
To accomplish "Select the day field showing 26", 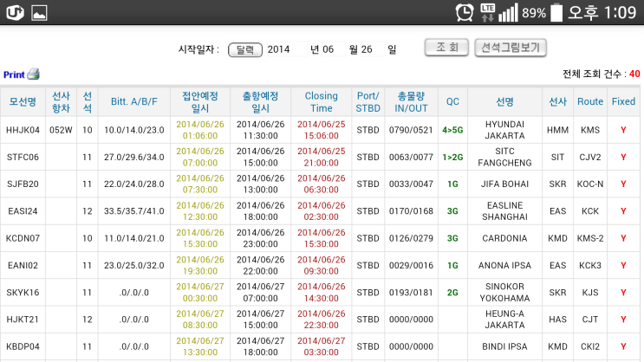I will tap(367, 50).
